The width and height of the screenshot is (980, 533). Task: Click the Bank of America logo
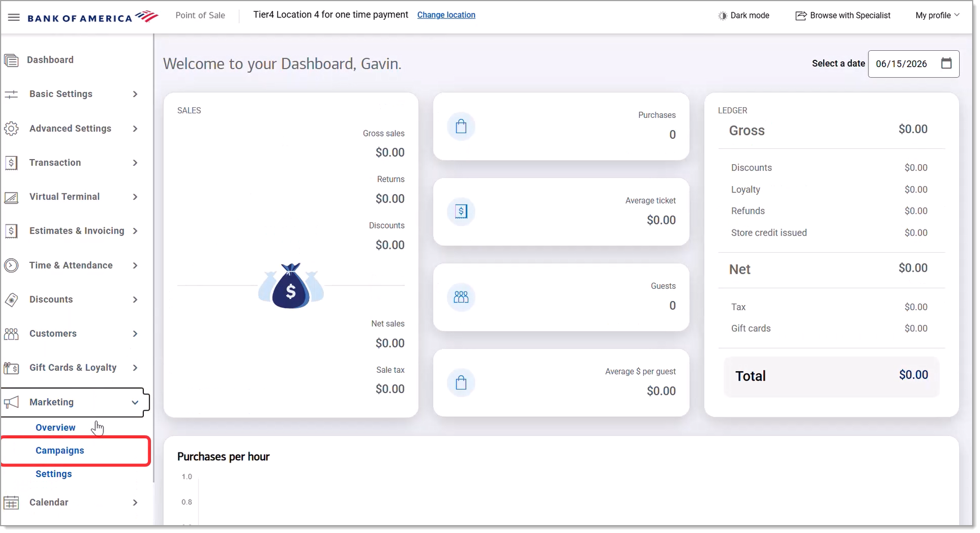pyautogui.click(x=93, y=17)
